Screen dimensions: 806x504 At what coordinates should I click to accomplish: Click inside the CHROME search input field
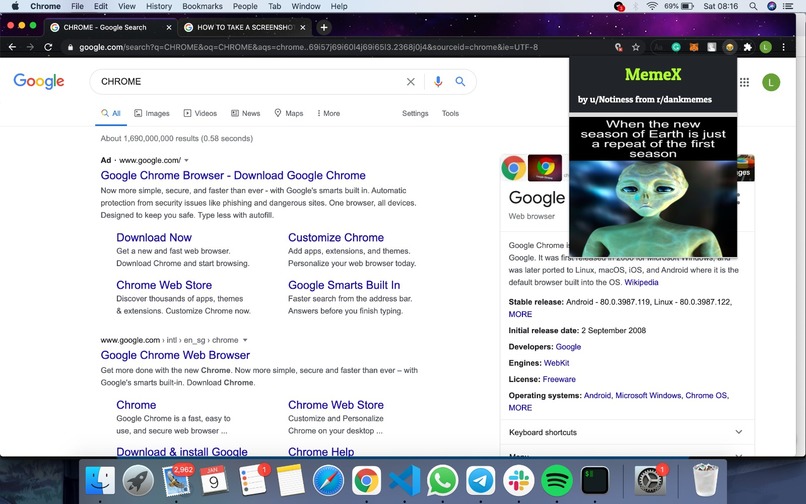click(x=249, y=82)
